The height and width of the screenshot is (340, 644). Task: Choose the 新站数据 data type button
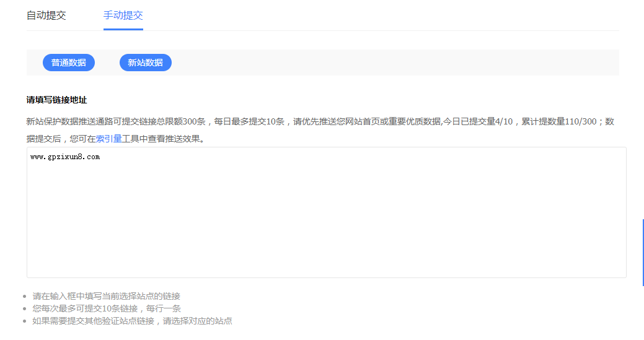145,63
